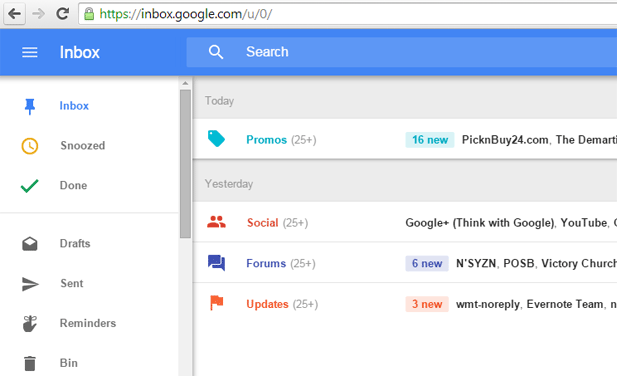Click the Promos tag icon
This screenshot has width=617, height=376.
point(216,138)
